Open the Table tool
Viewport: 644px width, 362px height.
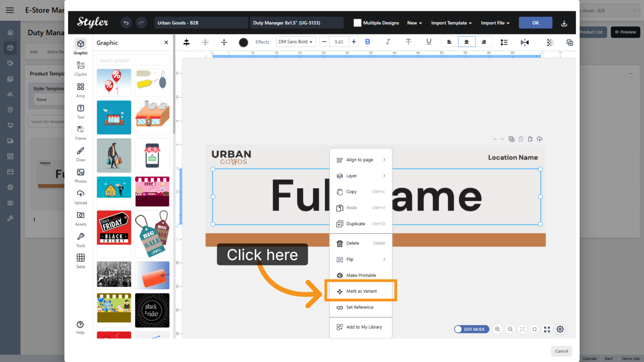tap(80, 261)
